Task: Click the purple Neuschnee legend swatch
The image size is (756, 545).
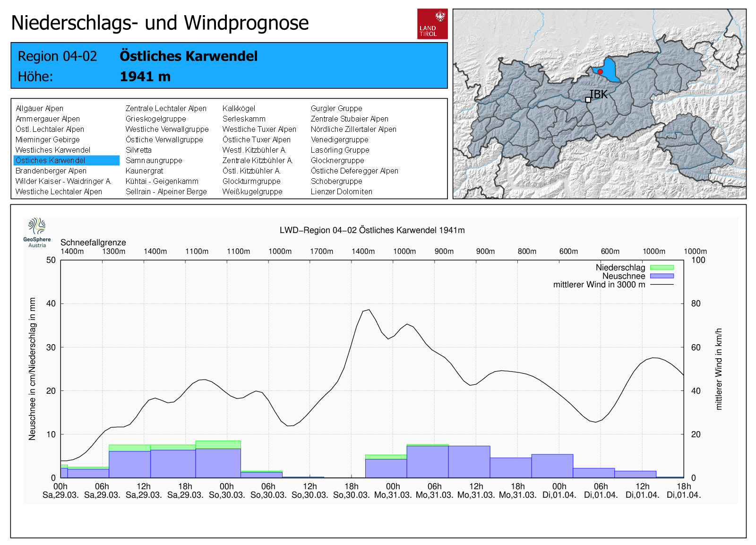Action: 661,276
